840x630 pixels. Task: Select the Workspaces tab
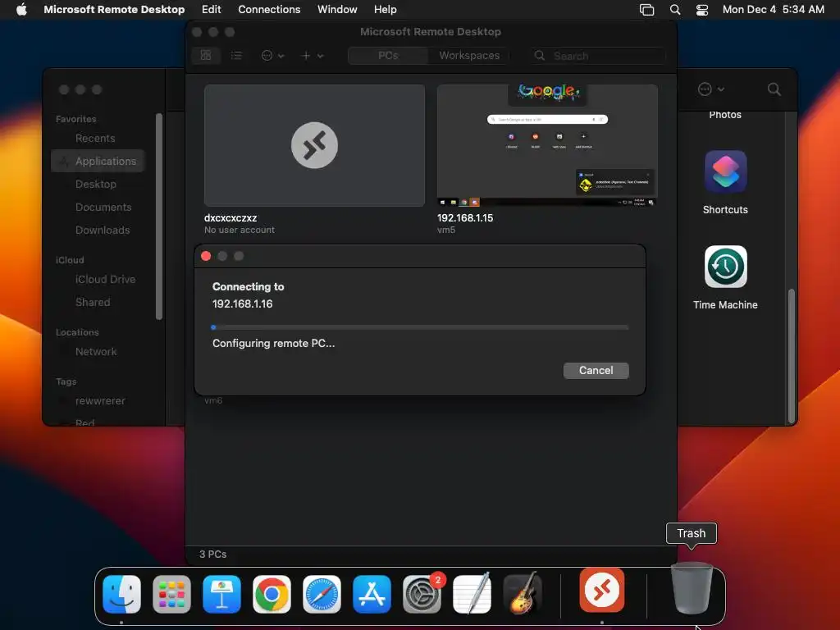(x=469, y=55)
